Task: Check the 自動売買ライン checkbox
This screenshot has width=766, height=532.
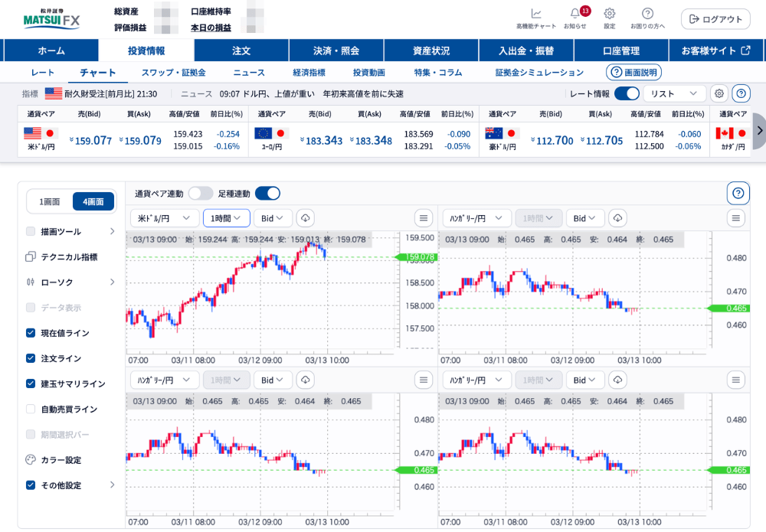Action: click(31, 409)
